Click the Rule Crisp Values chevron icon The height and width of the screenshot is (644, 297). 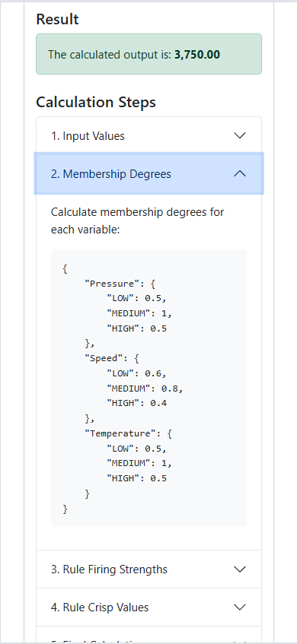point(239,607)
